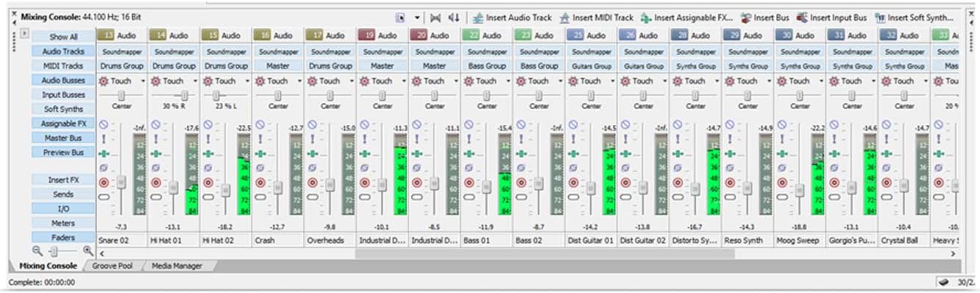Toggle the Soft Synths view filter

[63, 109]
